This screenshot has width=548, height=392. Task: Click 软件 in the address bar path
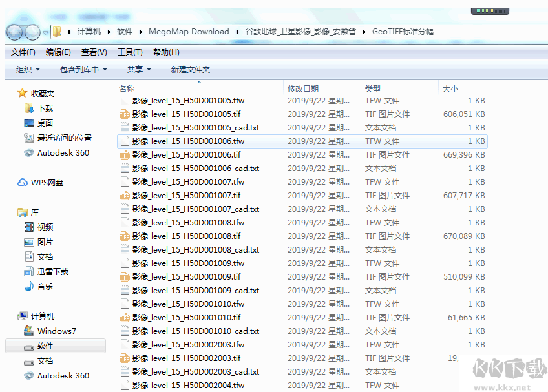125,32
